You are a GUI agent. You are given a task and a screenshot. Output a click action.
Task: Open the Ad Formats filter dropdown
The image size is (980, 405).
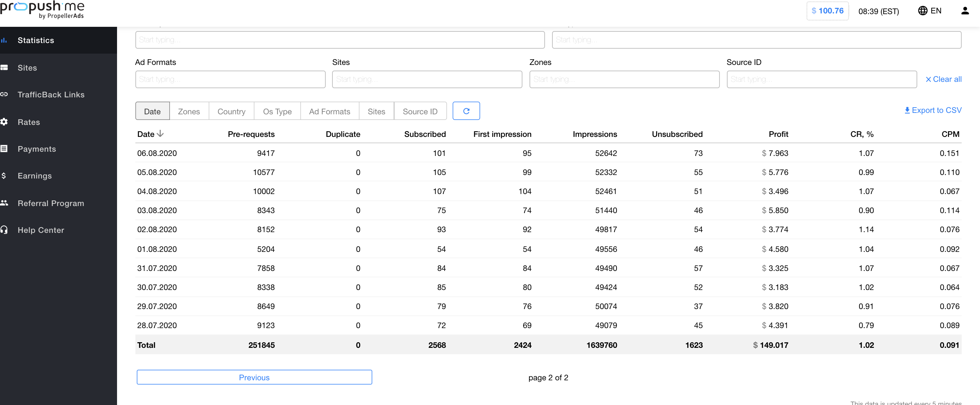(x=230, y=79)
